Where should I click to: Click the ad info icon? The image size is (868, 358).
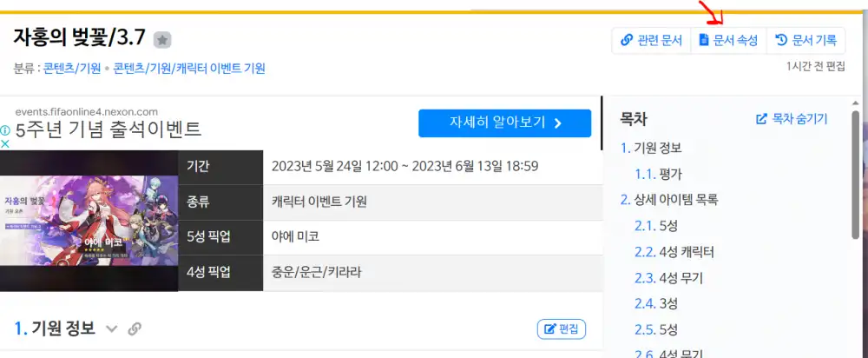coord(5,130)
